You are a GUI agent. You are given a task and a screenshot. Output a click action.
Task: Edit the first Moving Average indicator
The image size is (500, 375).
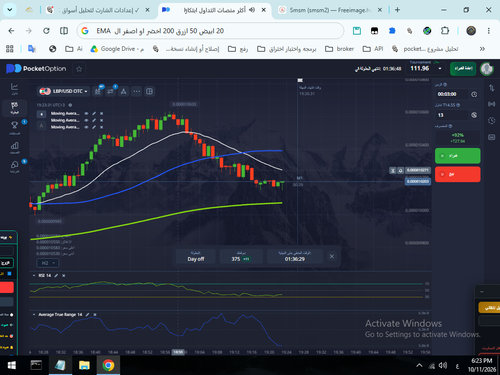pos(94,114)
